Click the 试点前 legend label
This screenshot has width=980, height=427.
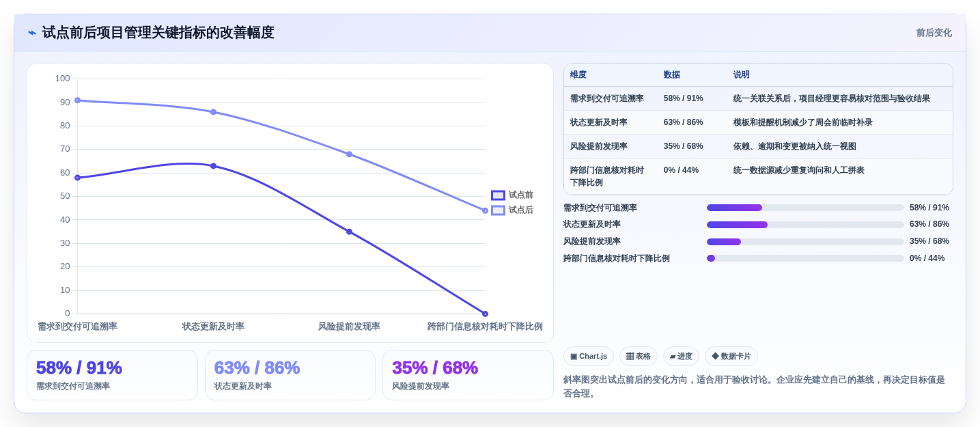click(x=521, y=195)
